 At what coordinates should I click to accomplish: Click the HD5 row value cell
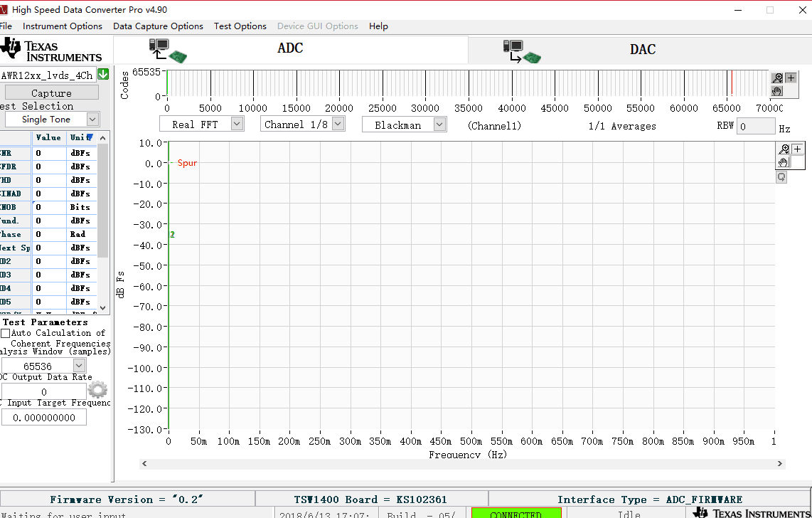[x=49, y=302]
